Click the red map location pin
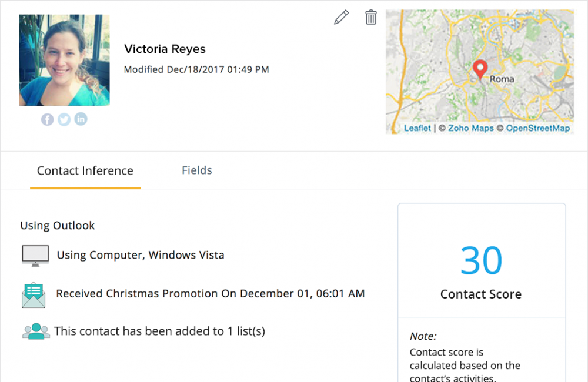The height and width of the screenshot is (382, 588). click(480, 69)
